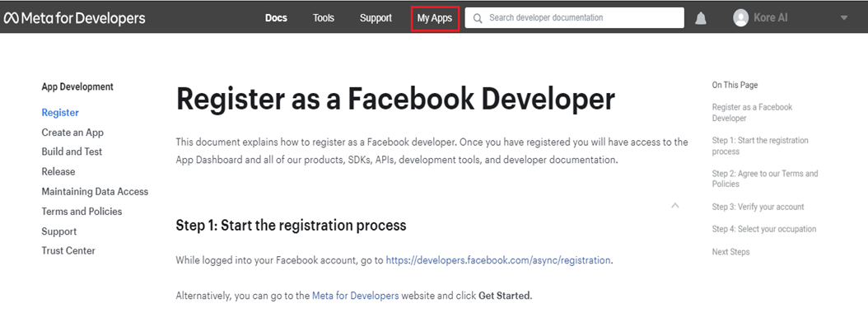This screenshot has width=868, height=322.
Task: Follow the Meta for Developers inline link
Action: pos(356,296)
